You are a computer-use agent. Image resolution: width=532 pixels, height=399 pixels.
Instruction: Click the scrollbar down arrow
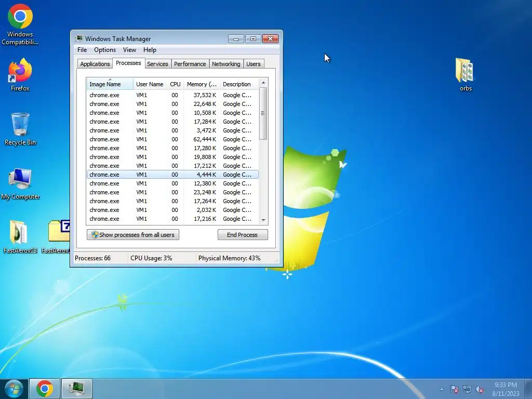click(263, 220)
